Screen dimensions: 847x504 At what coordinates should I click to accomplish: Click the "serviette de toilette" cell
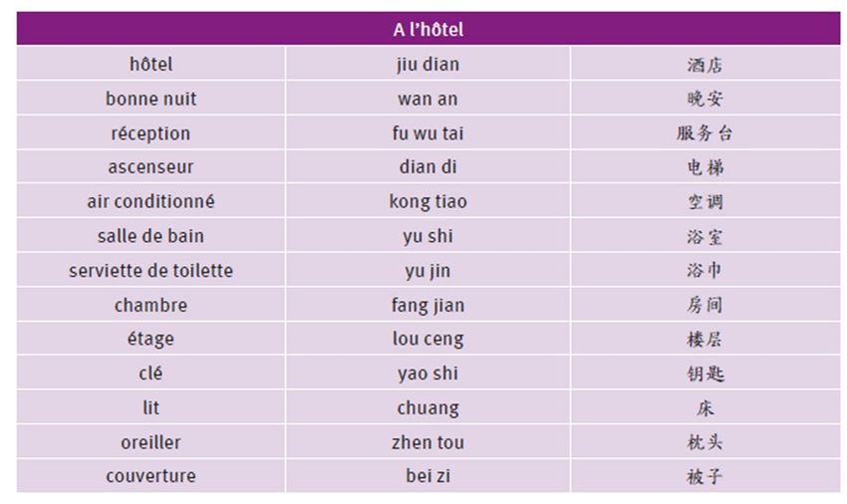coord(150,270)
